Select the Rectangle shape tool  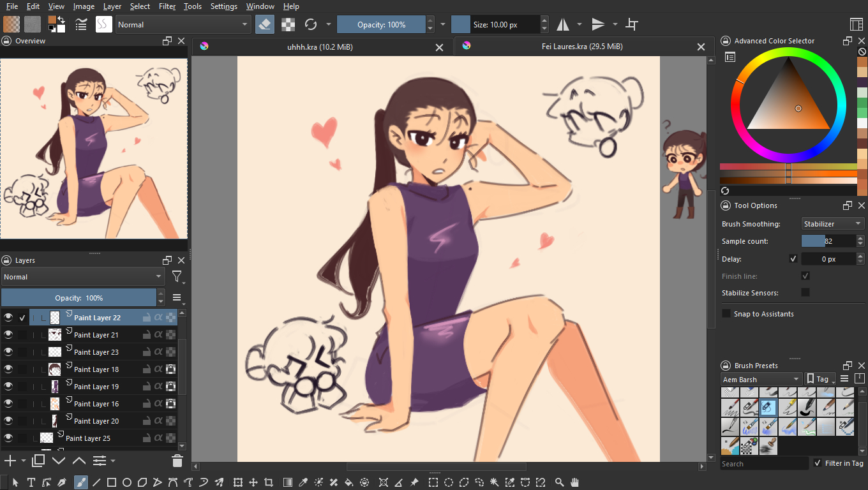pos(112,482)
